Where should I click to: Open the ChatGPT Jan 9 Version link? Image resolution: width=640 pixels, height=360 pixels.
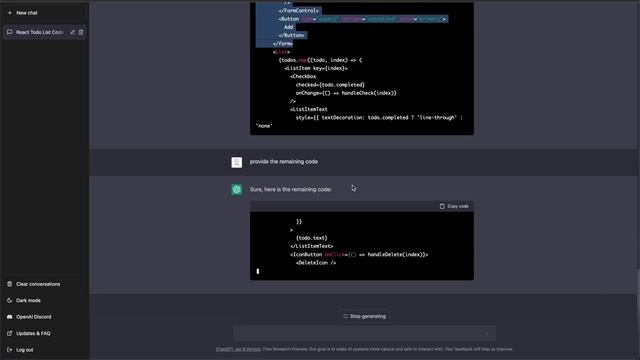tap(238, 349)
